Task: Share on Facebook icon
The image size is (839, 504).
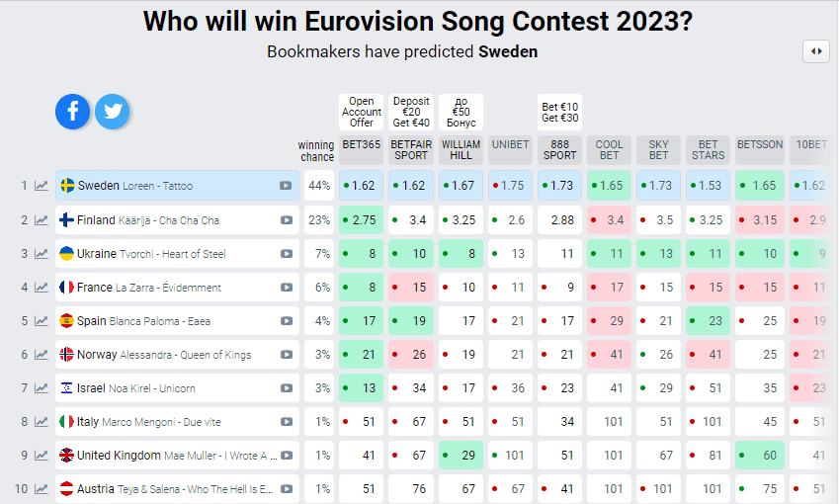Action: 72,112
